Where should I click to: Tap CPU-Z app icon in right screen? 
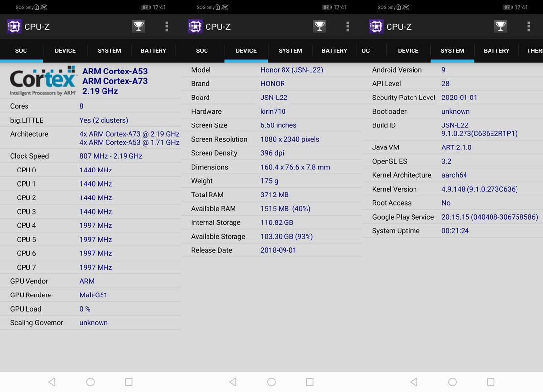click(x=376, y=26)
